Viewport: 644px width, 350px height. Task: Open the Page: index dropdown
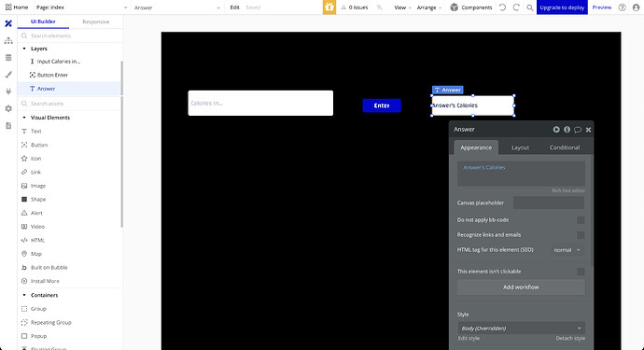click(x=81, y=7)
